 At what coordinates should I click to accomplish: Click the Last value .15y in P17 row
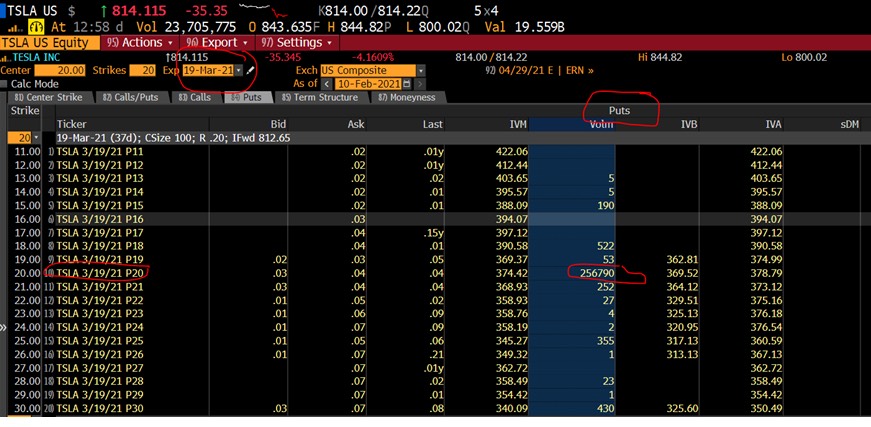tap(431, 233)
